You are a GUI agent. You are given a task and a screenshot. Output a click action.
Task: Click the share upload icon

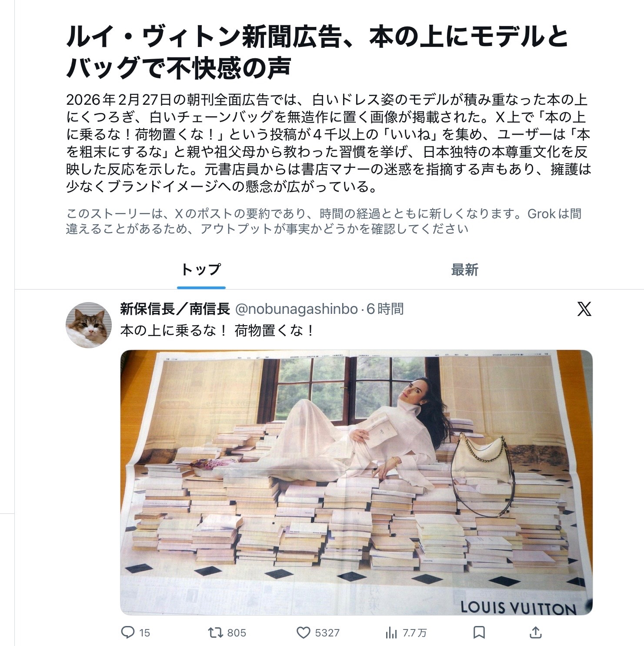pyautogui.click(x=536, y=633)
